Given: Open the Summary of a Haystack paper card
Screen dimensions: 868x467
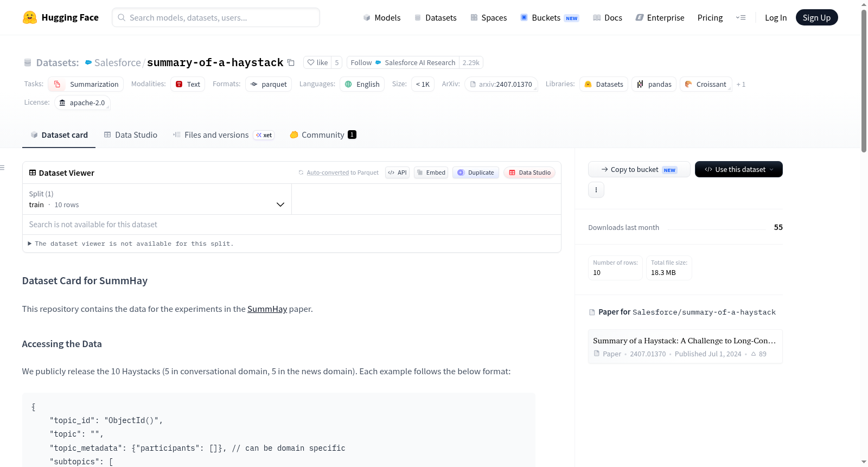Looking at the screenshot, I should pos(685,347).
